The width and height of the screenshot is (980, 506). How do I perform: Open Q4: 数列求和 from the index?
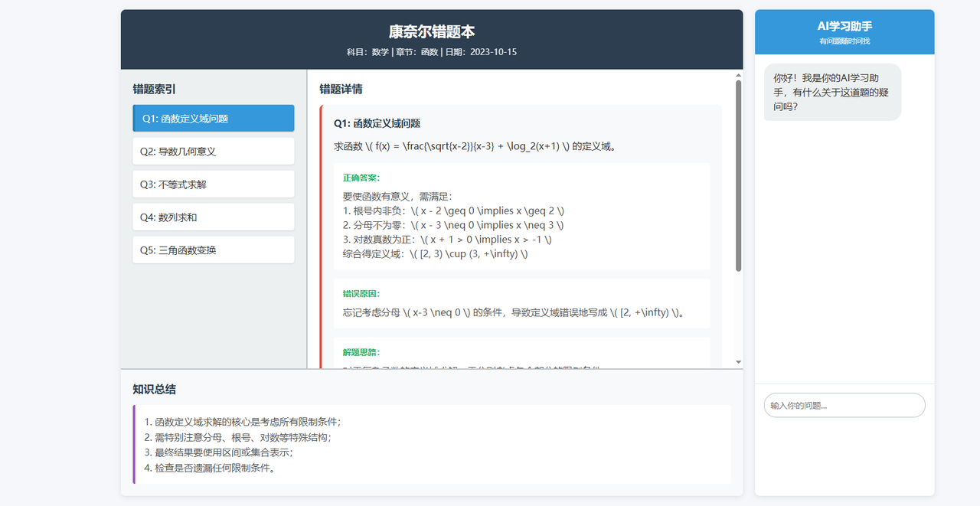tap(213, 217)
